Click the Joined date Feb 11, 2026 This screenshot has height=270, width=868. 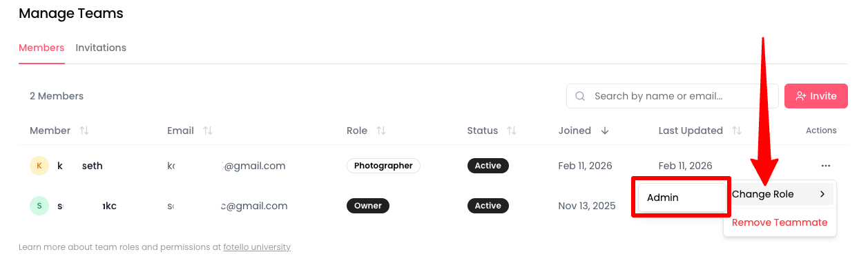pos(586,166)
